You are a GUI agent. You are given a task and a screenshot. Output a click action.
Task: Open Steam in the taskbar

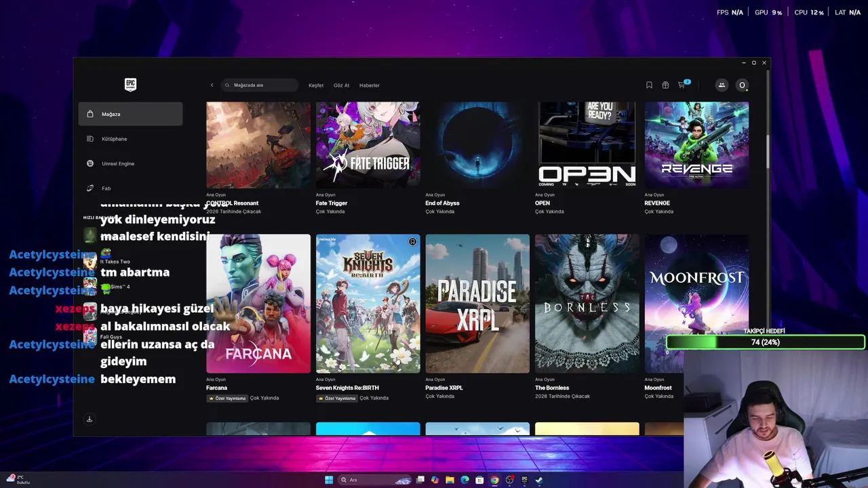coord(539,480)
